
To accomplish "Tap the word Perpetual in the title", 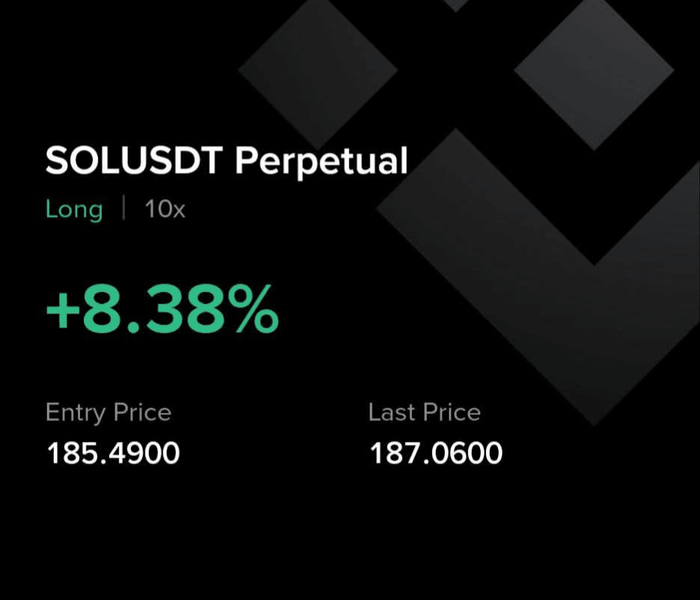I will 321,163.
